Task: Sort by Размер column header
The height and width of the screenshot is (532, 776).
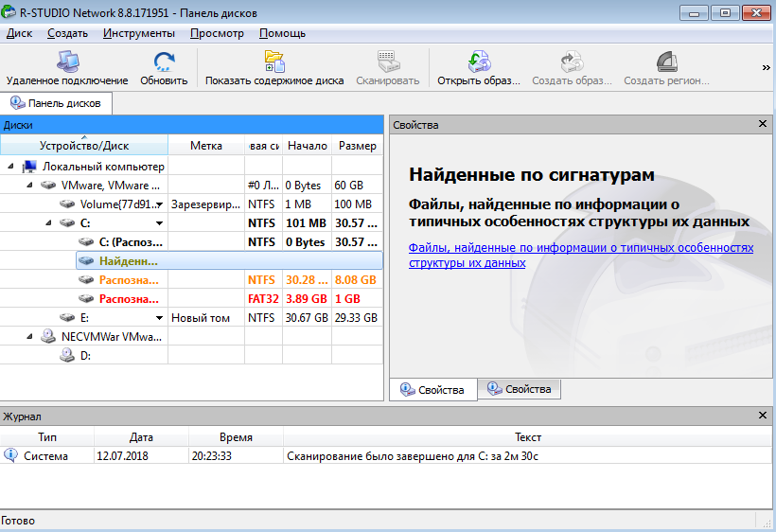Action: tap(358, 146)
